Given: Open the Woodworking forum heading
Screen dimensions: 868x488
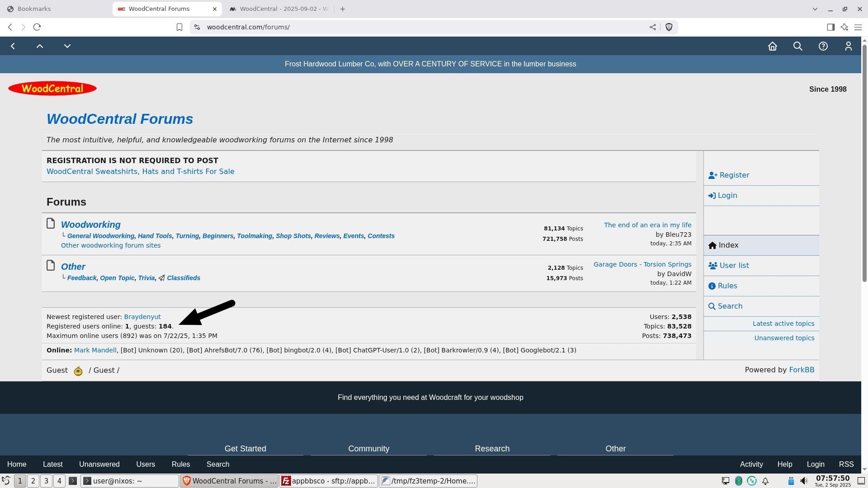Looking at the screenshot, I should [91, 225].
